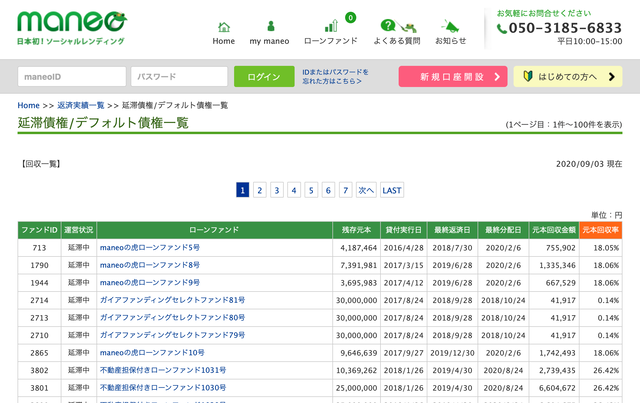The image size is (640, 403).
Task: Open maneoの虎ローンファンド5号 link
Action: (x=150, y=247)
